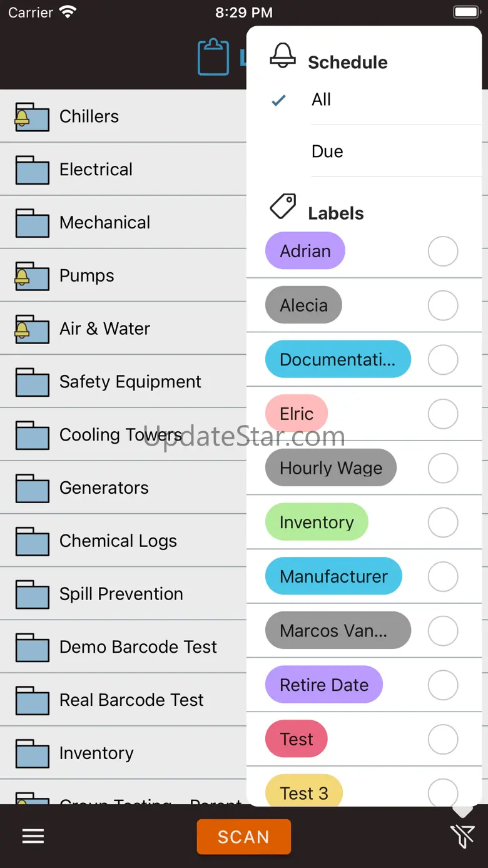Tap the clear filter funnel icon
488x868 pixels.
pyautogui.click(x=462, y=836)
